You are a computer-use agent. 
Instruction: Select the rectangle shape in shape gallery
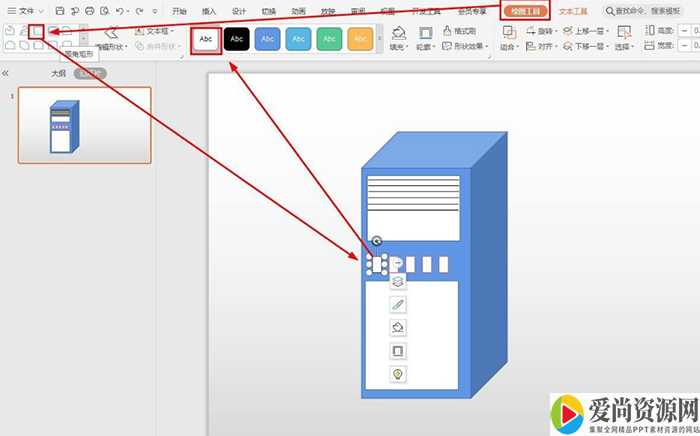click(x=36, y=32)
